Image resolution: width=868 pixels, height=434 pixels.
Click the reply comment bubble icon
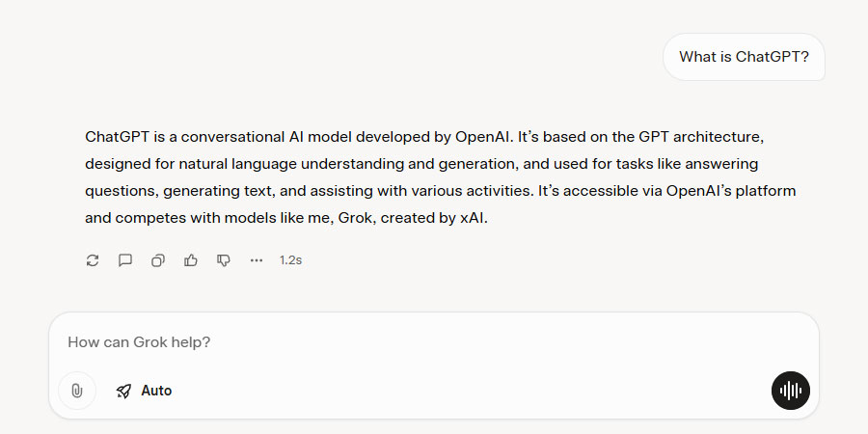point(125,260)
